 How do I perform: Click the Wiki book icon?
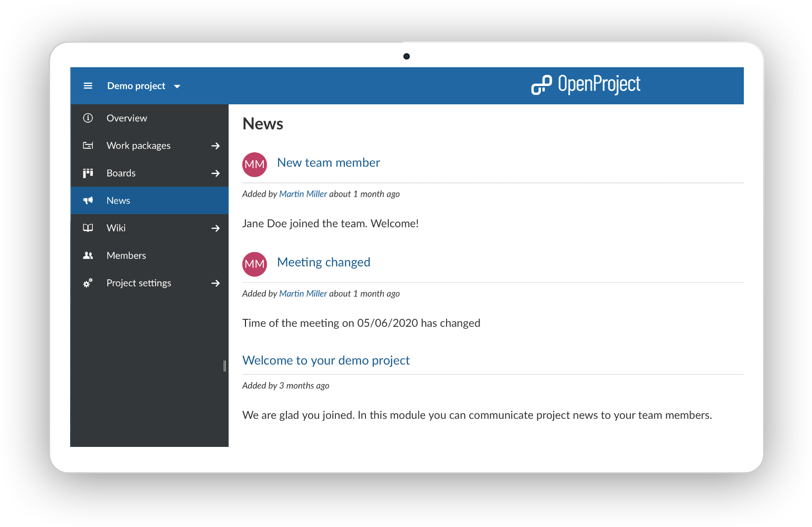(88, 228)
